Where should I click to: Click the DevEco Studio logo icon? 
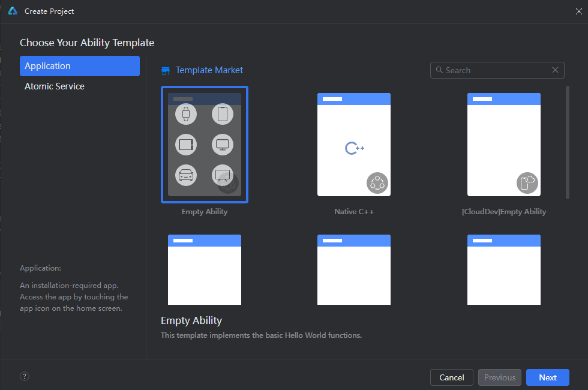pyautogui.click(x=13, y=11)
